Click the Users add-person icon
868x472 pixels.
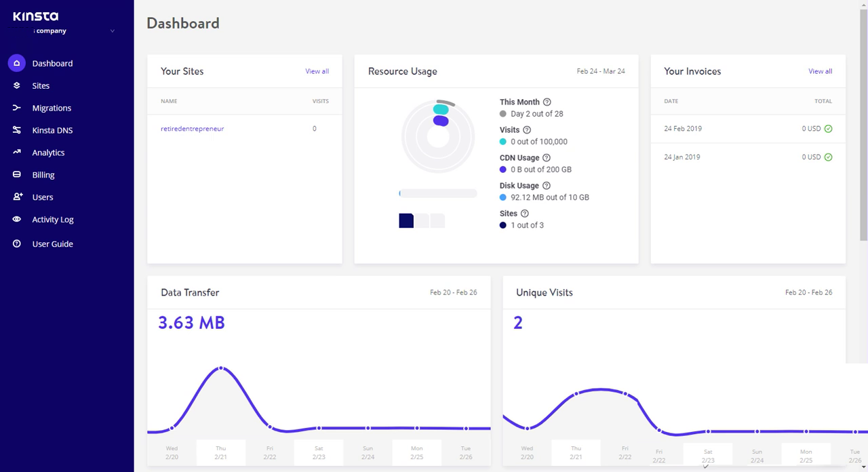click(x=16, y=197)
